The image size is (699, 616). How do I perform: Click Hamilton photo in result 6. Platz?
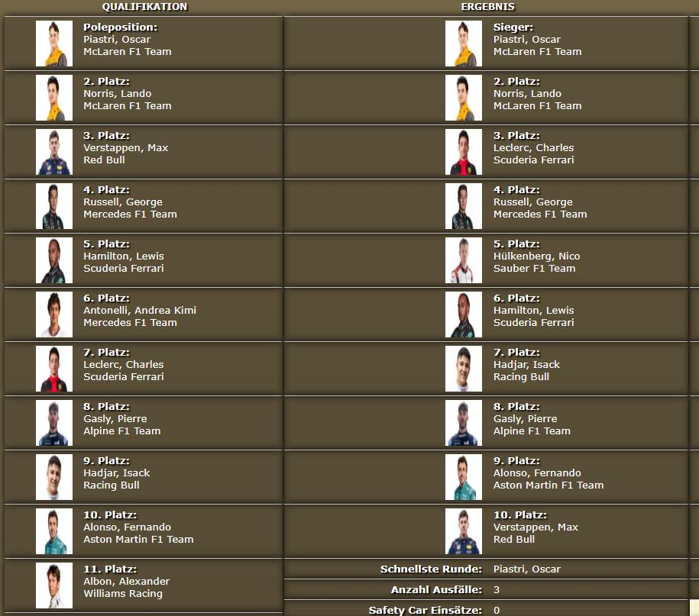(x=464, y=314)
